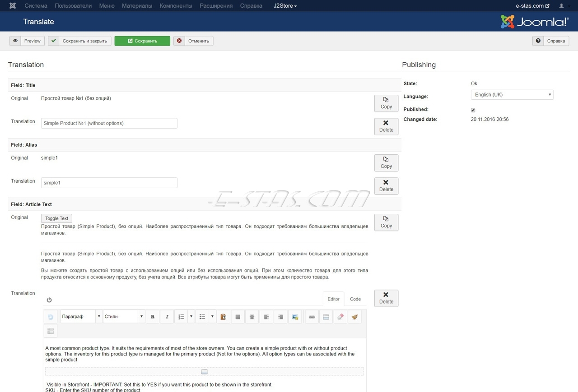Open the Расширения menu

(216, 6)
